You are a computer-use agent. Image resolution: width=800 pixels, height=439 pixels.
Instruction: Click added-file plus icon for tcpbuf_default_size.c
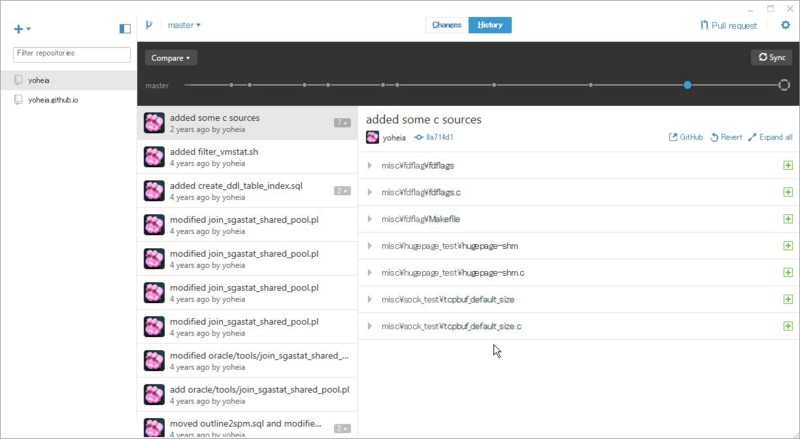click(788, 326)
